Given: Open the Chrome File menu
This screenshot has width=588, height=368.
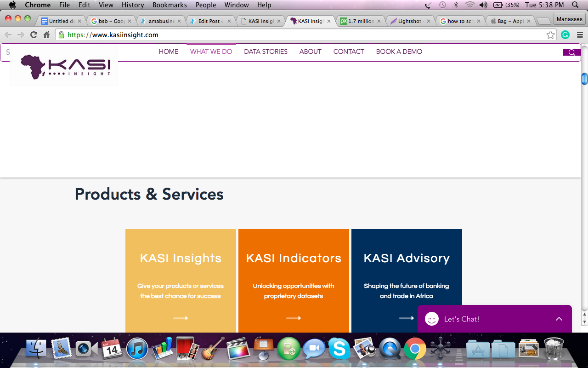Looking at the screenshot, I should coord(64,5).
